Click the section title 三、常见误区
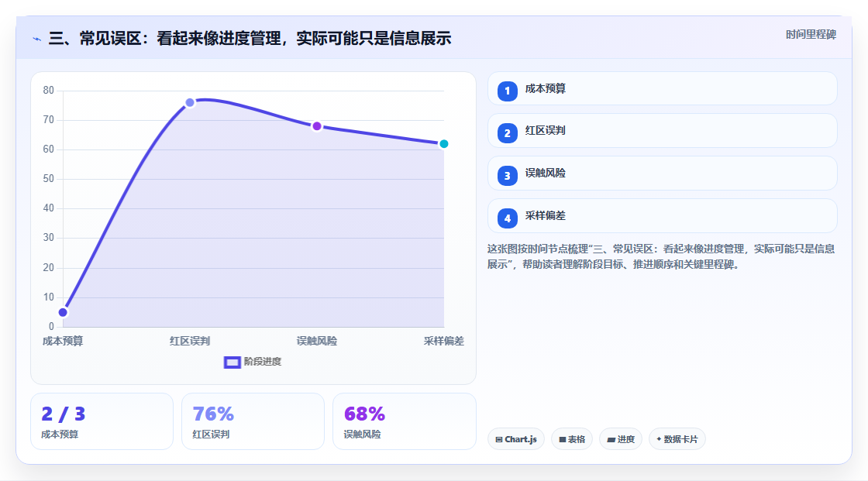The width and height of the screenshot is (868, 481). tap(250, 38)
